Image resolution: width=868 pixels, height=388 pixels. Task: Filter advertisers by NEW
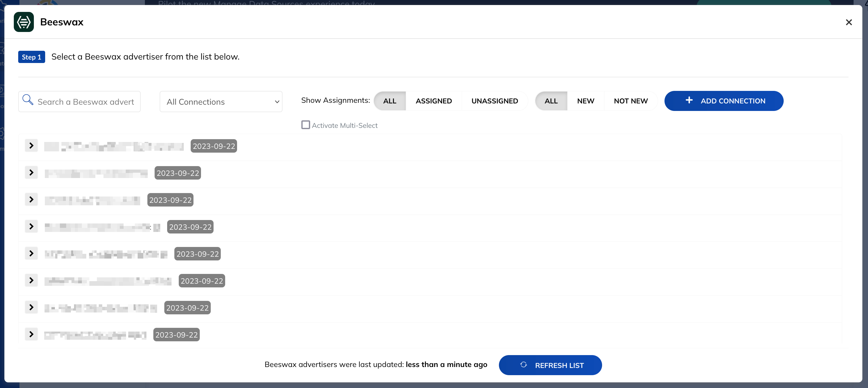pos(585,101)
